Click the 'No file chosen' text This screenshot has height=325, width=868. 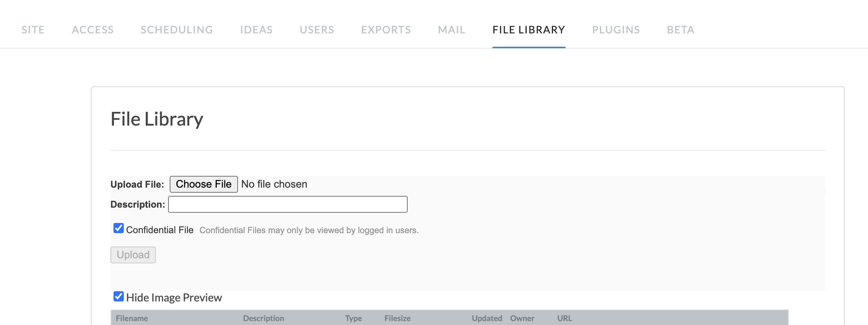point(274,184)
